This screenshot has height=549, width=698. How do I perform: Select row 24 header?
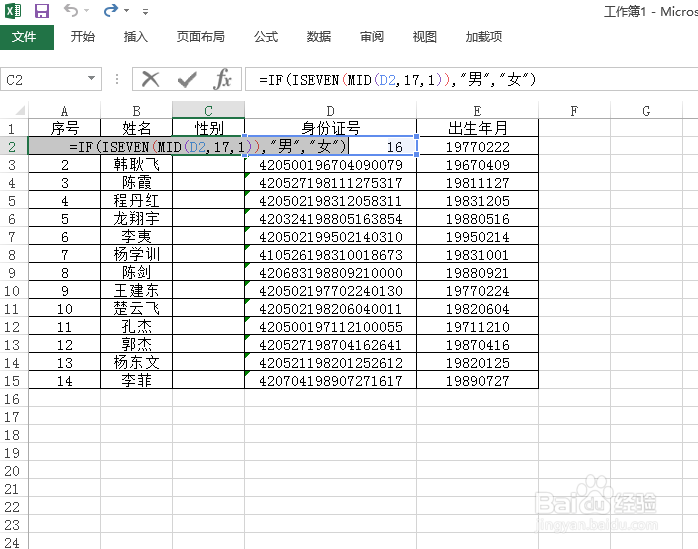[x=12, y=543]
